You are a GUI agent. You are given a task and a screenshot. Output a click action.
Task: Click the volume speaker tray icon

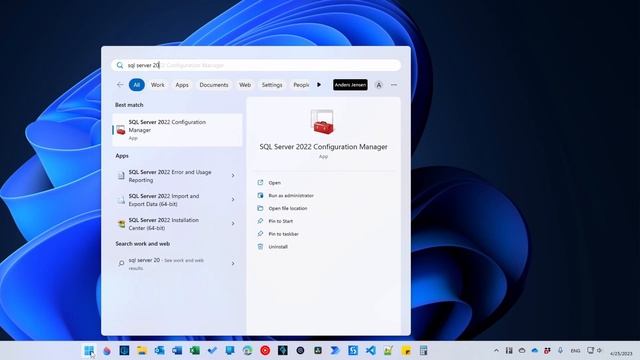click(x=600, y=350)
